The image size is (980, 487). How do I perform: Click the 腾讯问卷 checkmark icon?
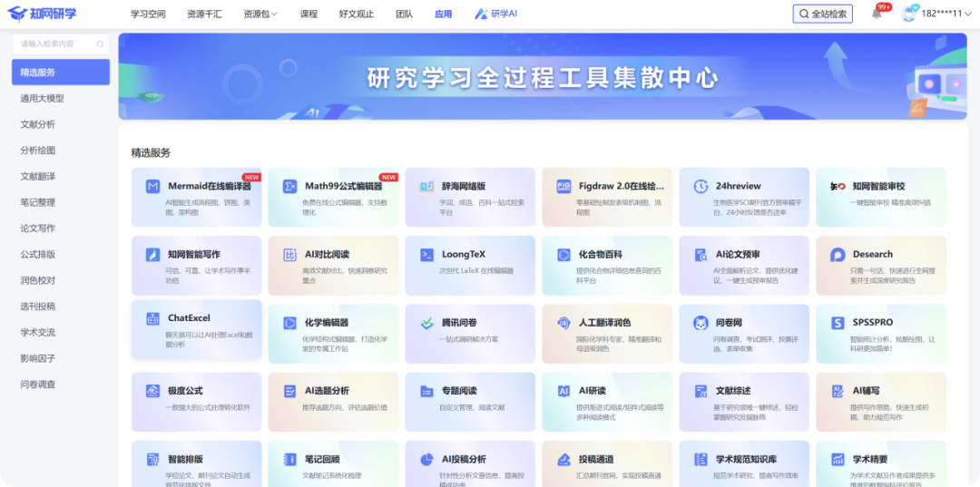tap(426, 323)
